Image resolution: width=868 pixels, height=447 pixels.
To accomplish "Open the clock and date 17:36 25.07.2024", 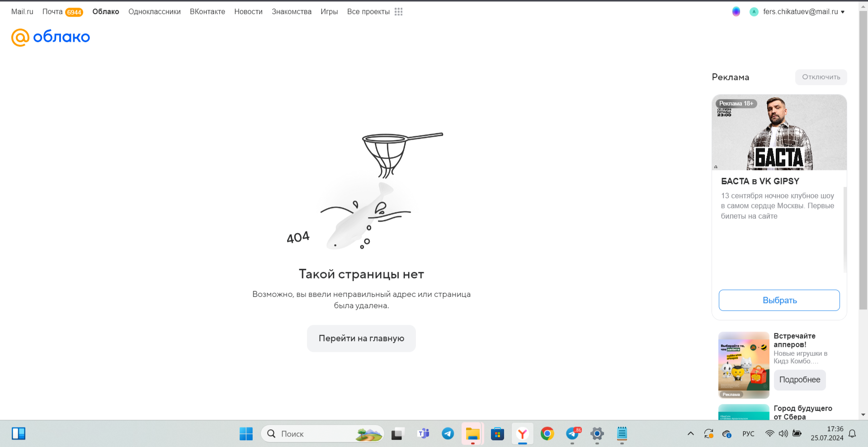I will (827, 433).
